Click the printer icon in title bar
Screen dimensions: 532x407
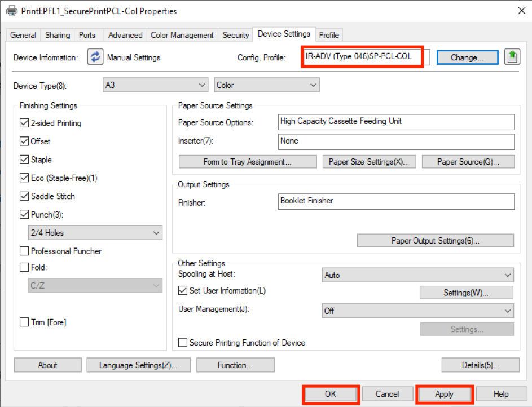coord(11,11)
